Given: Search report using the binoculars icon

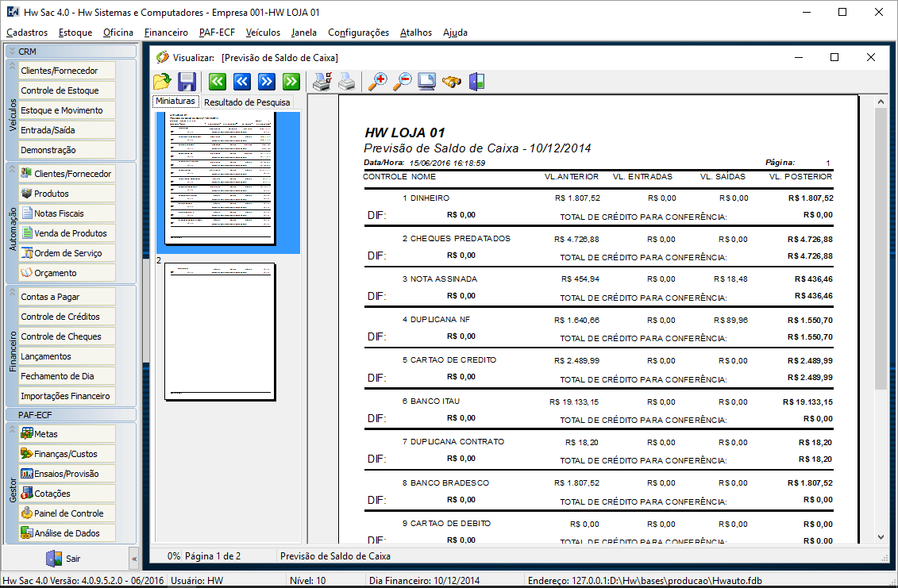Looking at the screenshot, I should coord(452,82).
